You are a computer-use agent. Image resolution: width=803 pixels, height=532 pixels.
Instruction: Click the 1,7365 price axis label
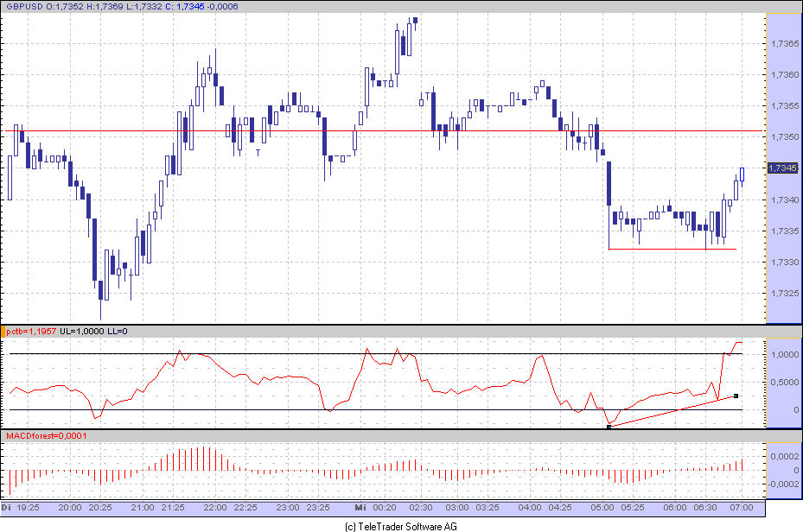click(783, 44)
